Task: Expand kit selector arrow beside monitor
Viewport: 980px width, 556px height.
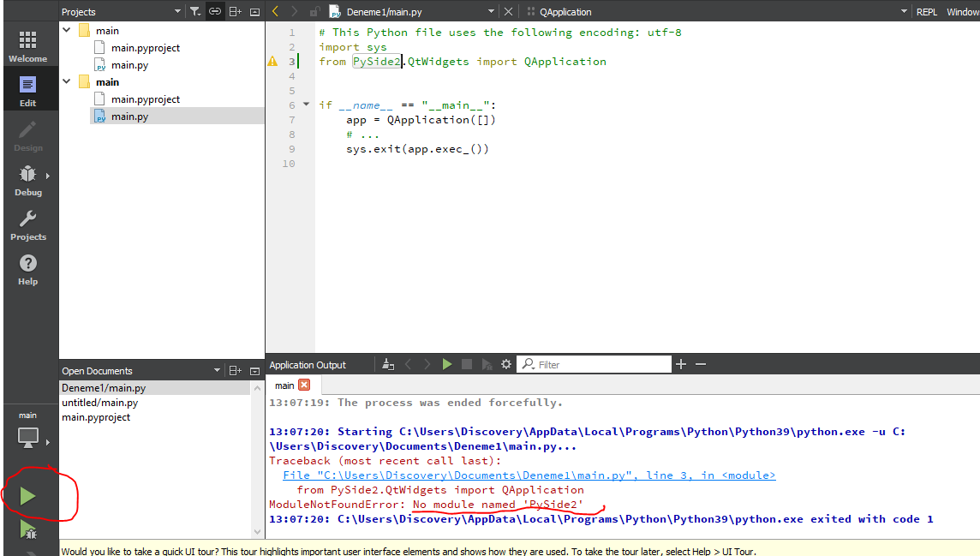Action: click(47, 442)
